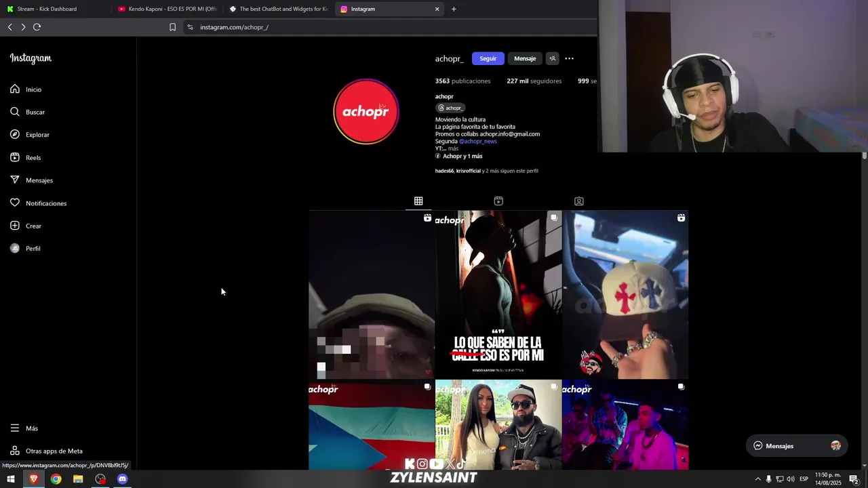The image size is (868, 488).
Task: Click Crear to make a post
Action: [26, 226]
